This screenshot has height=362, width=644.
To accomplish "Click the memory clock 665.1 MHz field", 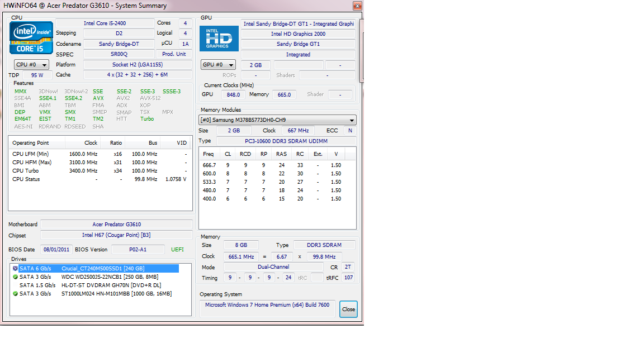I will pos(241,257).
